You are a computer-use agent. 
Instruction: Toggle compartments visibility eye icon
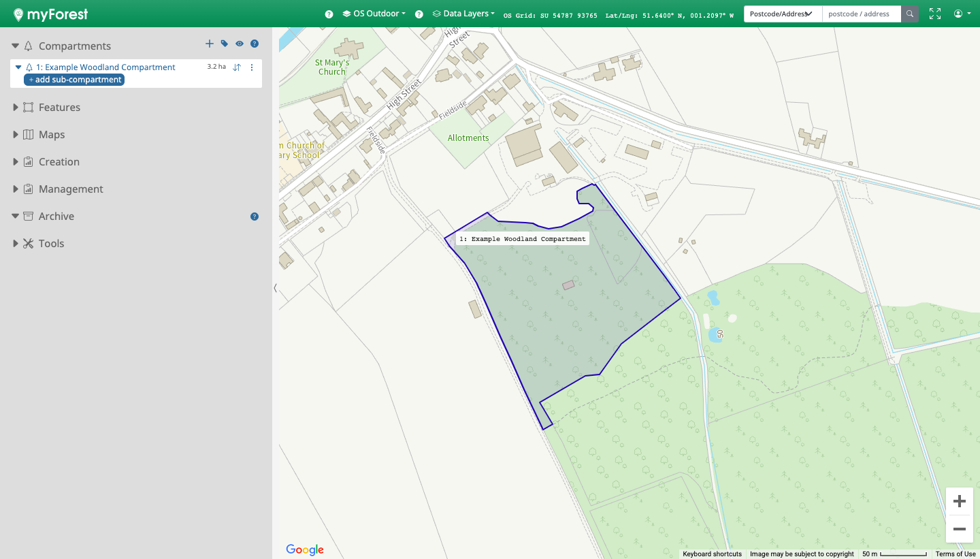point(240,44)
